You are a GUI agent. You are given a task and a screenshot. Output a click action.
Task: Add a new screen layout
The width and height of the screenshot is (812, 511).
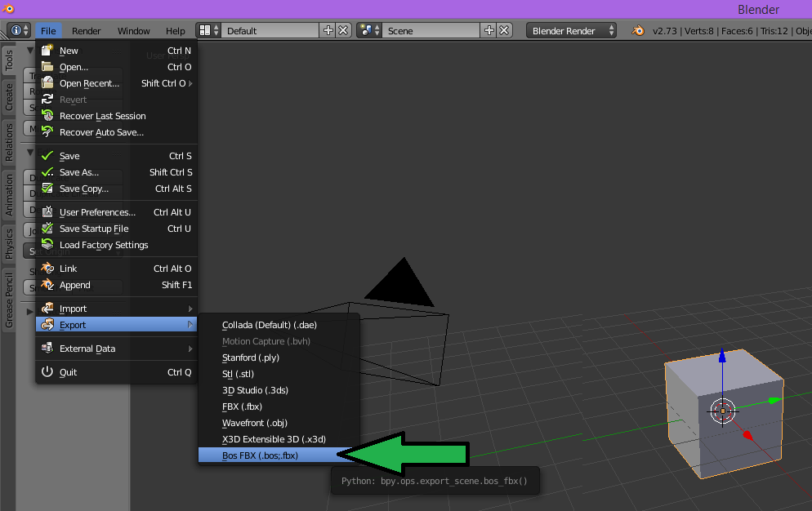pos(328,30)
